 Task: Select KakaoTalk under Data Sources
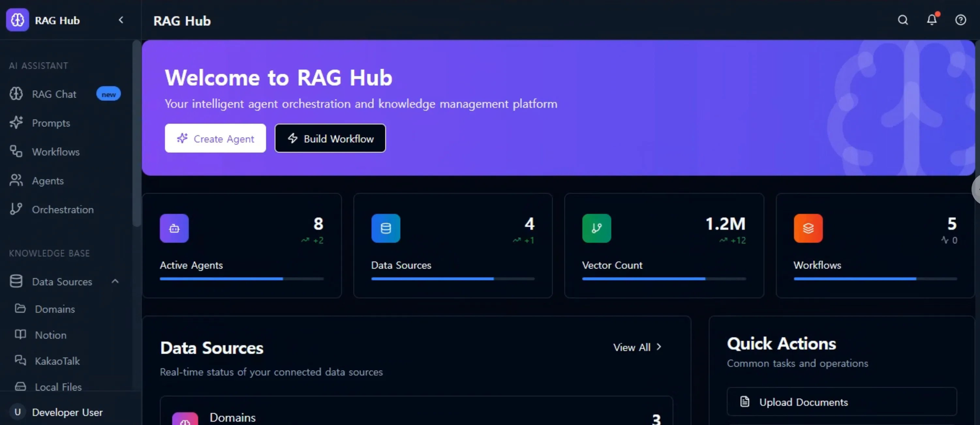(x=57, y=361)
